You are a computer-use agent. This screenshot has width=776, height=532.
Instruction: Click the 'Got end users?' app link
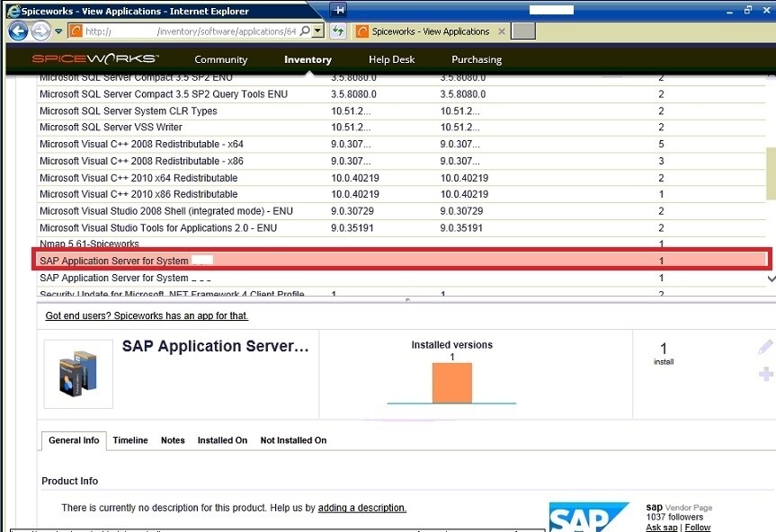[147, 315]
